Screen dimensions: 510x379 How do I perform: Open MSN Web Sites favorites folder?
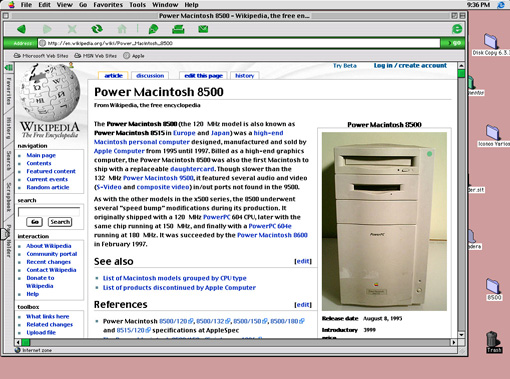pyautogui.click(x=96, y=56)
